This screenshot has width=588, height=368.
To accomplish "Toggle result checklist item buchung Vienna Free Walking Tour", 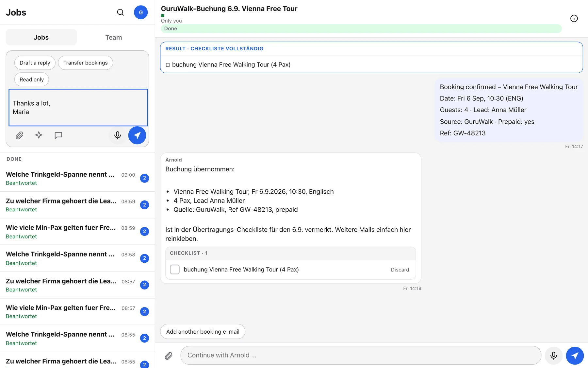I will pyautogui.click(x=168, y=65).
